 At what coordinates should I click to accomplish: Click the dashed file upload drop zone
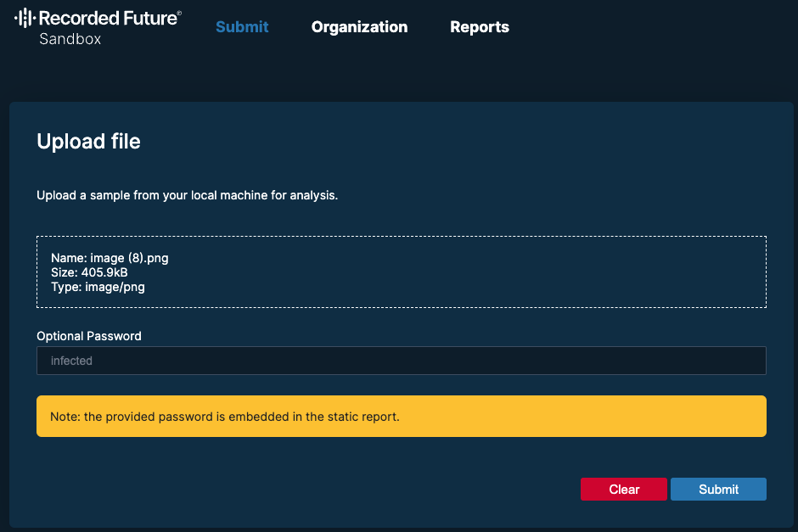pyautogui.click(x=509, y=272)
